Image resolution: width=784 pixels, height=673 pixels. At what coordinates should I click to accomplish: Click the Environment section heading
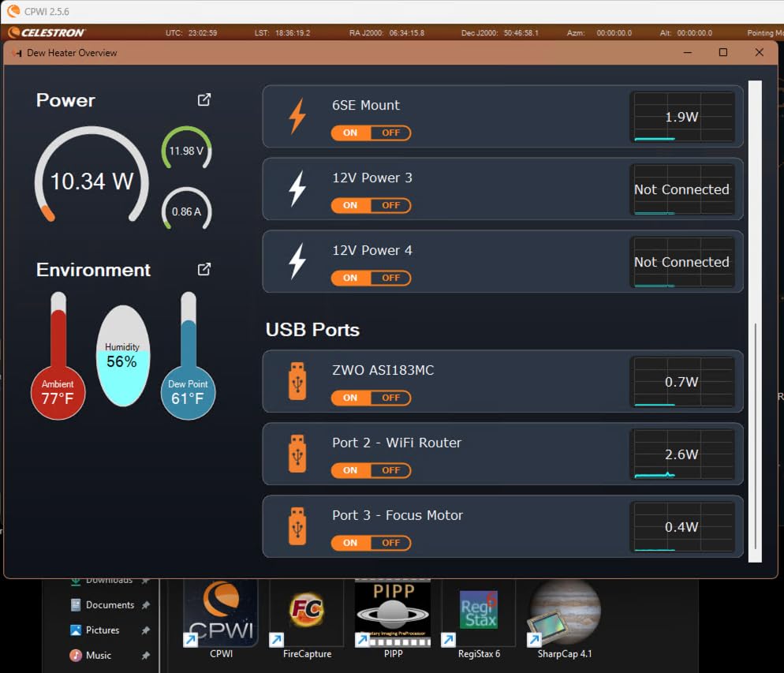coord(93,270)
